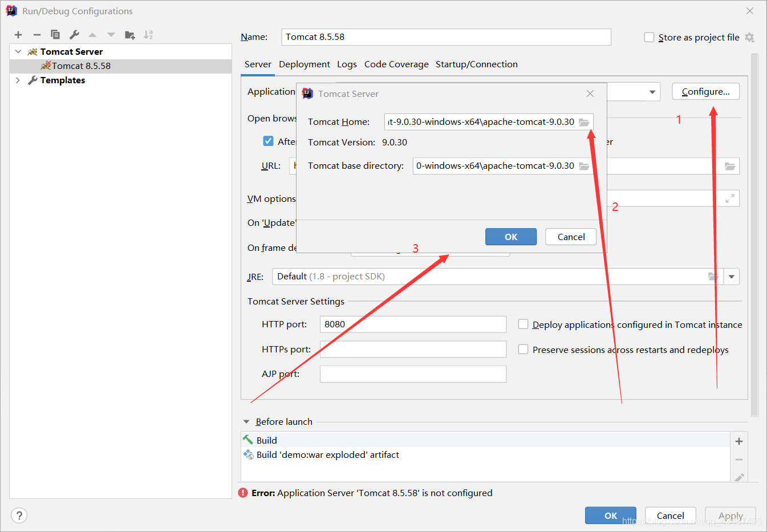This screenshot has width=767, height=532.
Task: Click the Copy Configuration icon
Action: [55, 35]
